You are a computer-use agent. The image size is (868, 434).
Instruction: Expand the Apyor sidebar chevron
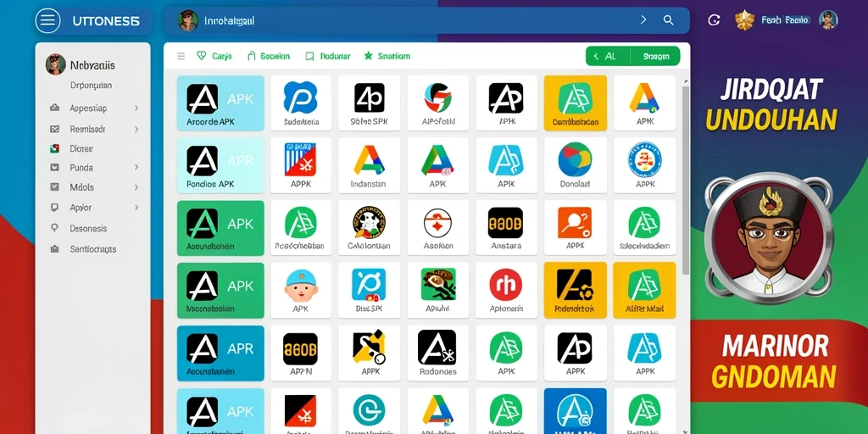click(x=136, y=208)
